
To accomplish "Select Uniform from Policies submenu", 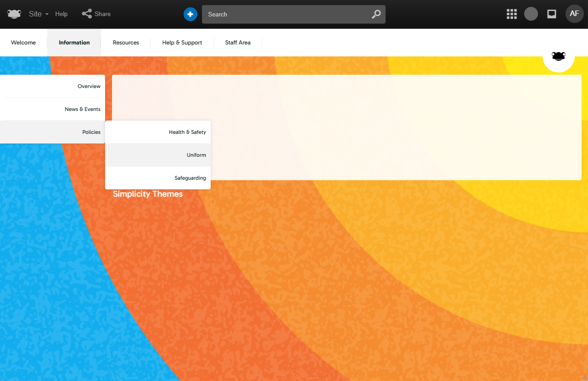I will click(196, 155).
